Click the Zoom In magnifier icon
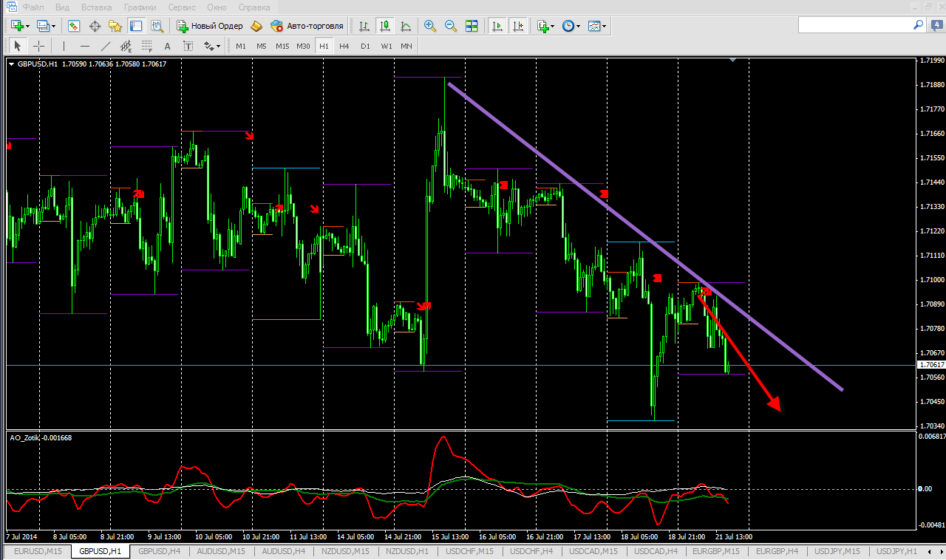Screen dimensions: 946x560 point(430,26)
